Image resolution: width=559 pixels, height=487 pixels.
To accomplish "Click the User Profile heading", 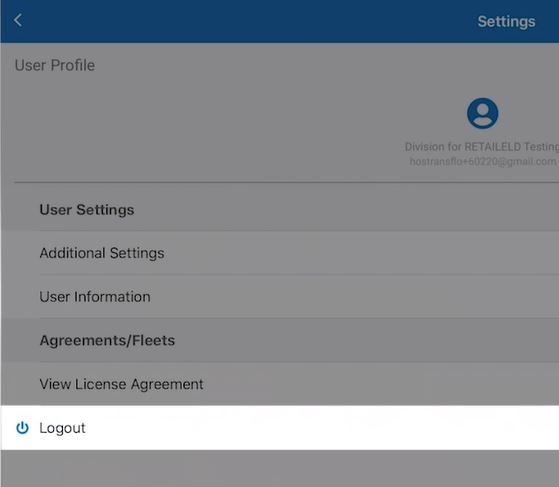I will [55, 65].
